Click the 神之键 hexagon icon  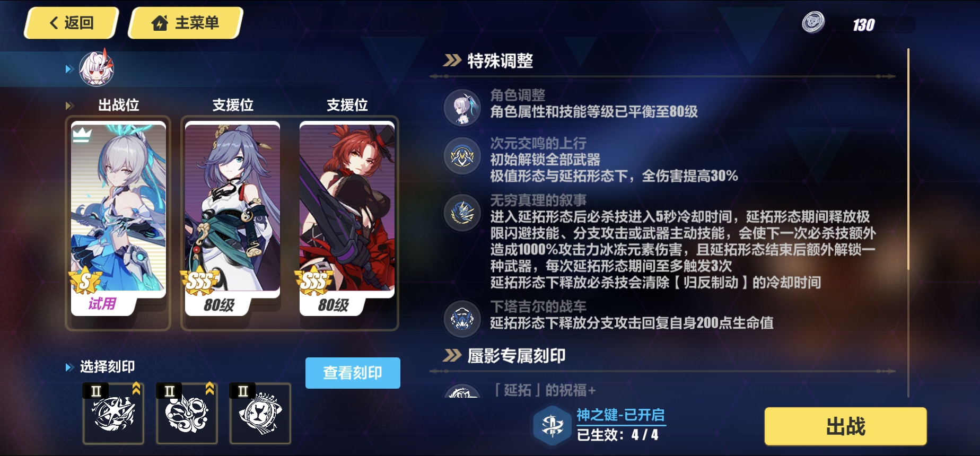click(x=552, y=426)
